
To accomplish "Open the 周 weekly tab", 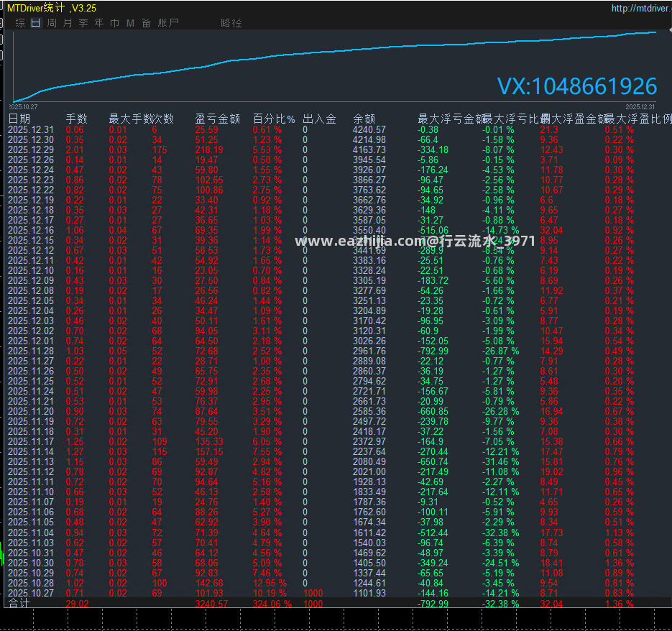I will tap(52, 23).
